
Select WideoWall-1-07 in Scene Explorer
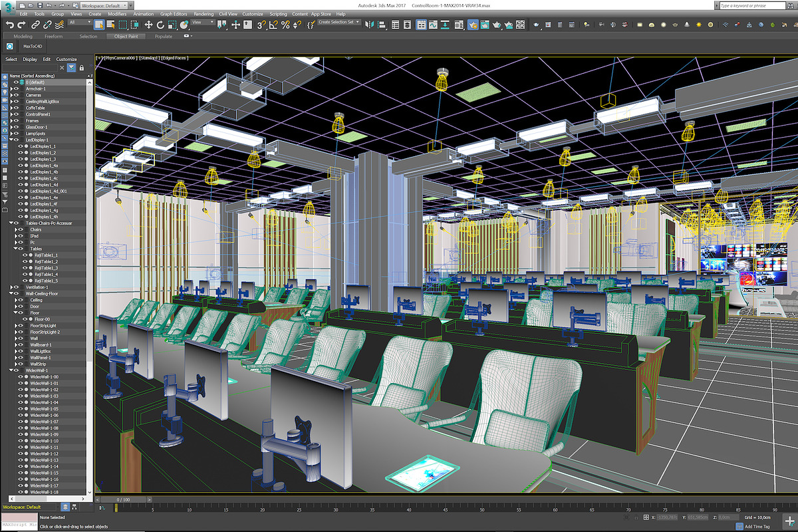tap(45, 422)
